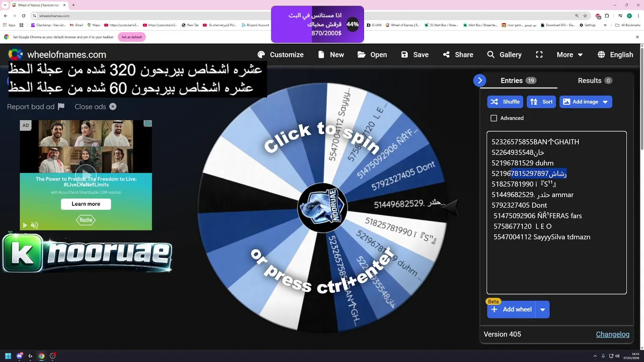Create a New wheel

331,55
